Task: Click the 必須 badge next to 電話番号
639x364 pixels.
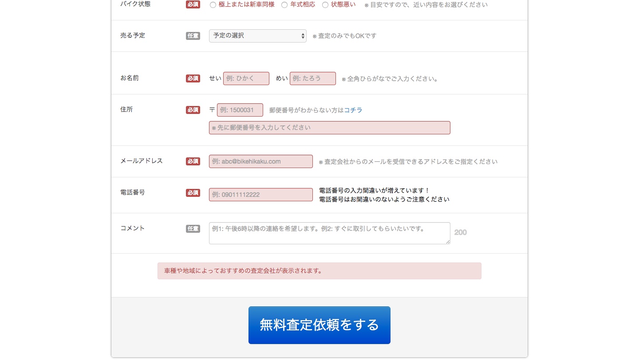Action: click(193, 193)
